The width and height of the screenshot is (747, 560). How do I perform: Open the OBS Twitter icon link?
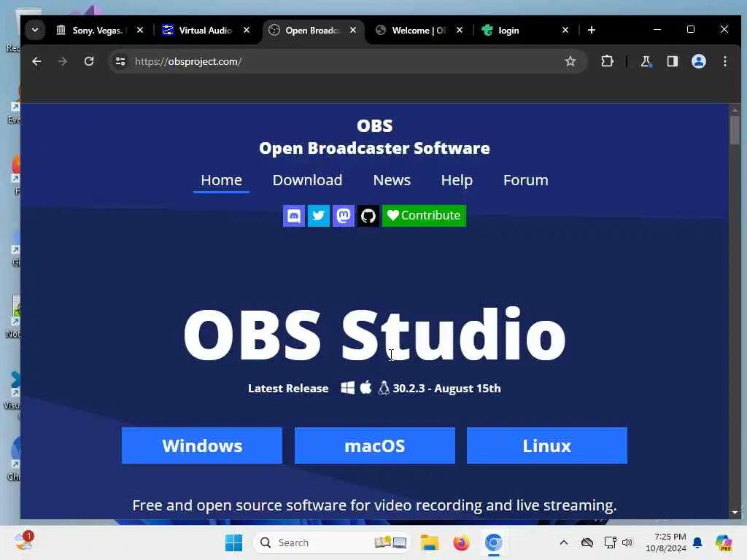pos(318,216)
